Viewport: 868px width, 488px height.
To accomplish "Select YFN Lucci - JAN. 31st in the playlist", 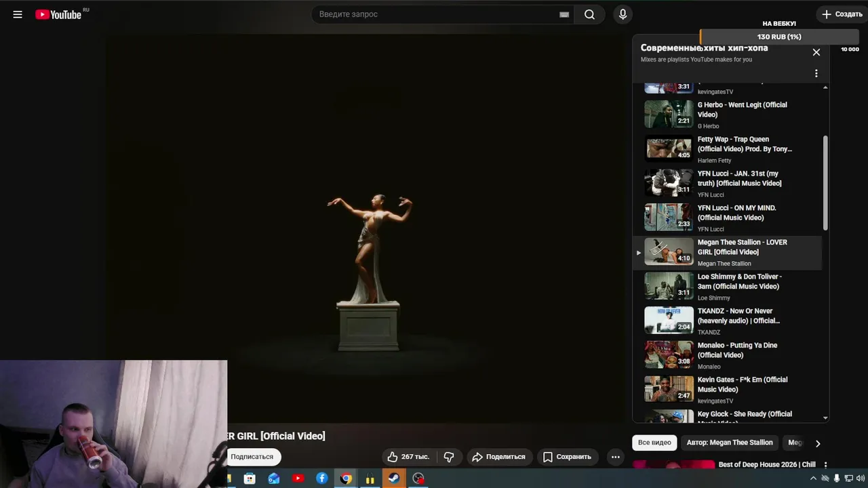I will point(726,183).
